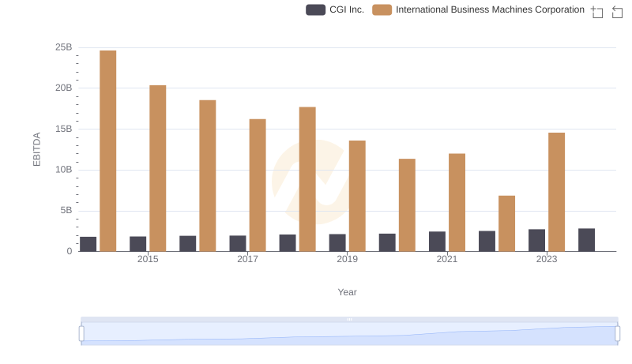
Task: Click the Year axis title
Action: point(347,292)
